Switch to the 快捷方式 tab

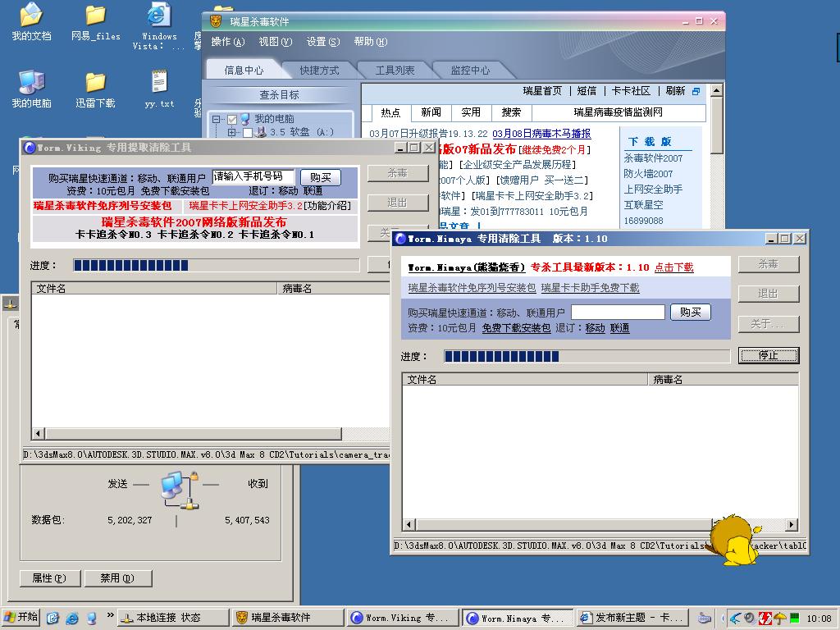319,71
